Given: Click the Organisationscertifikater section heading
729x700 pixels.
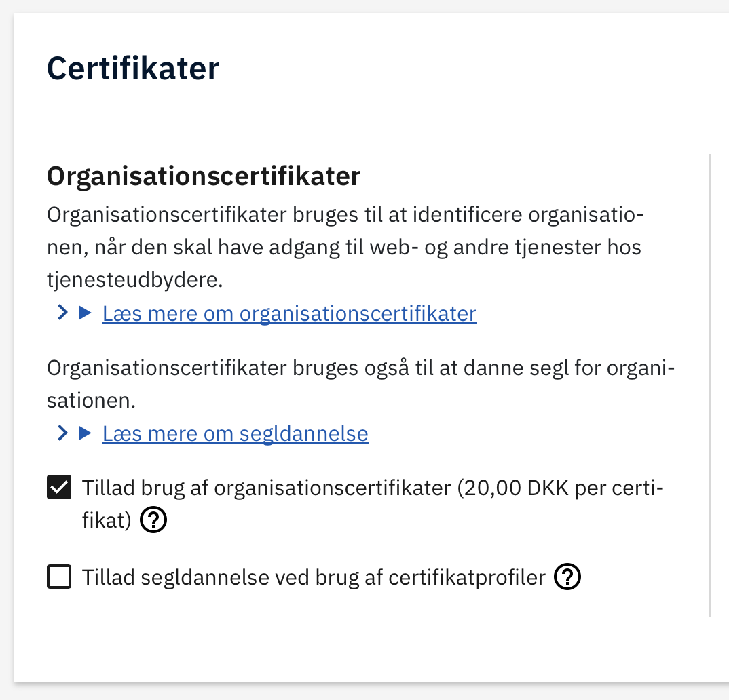Looking at the screenshot, I should 204,177.
